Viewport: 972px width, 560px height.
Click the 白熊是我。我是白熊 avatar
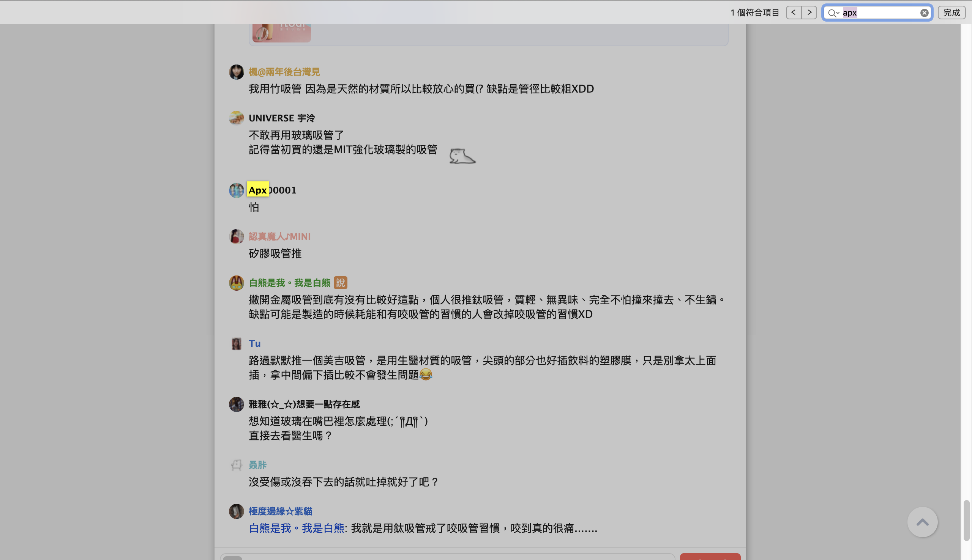pos(236,283)
